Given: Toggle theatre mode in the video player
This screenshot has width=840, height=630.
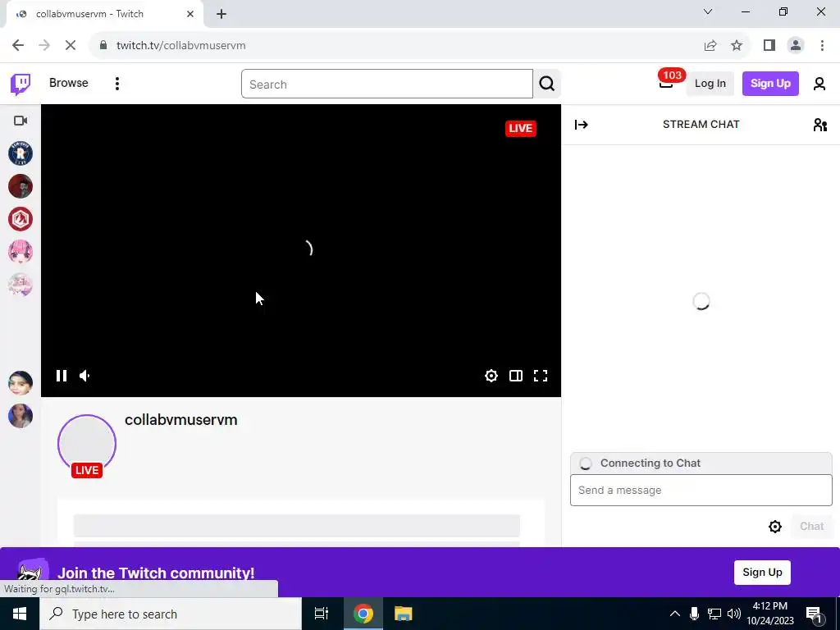Looking at the screenshot, I should pyautogui.click(x=515, y=376).
